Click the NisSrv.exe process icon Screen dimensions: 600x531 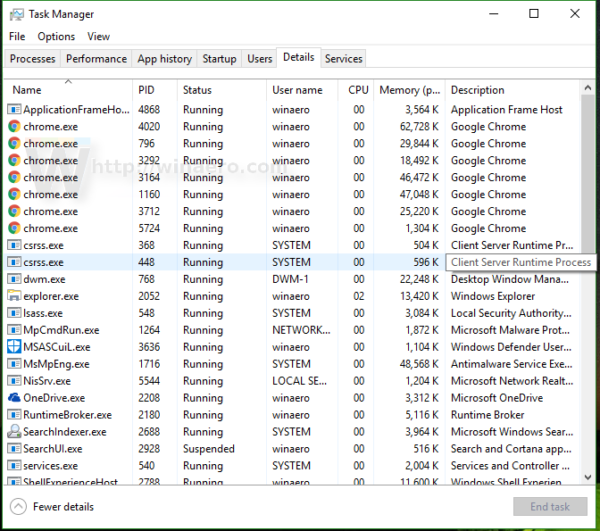(14, 381)
